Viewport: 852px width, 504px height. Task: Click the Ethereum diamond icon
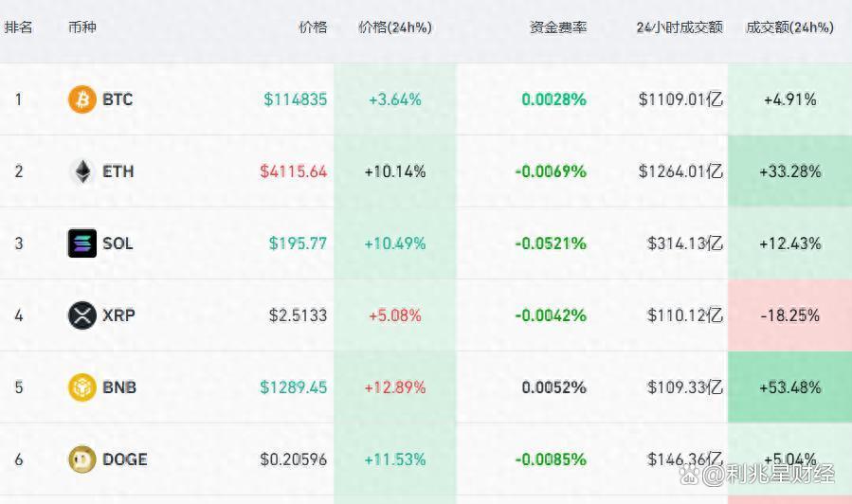[x=82, y=171]
